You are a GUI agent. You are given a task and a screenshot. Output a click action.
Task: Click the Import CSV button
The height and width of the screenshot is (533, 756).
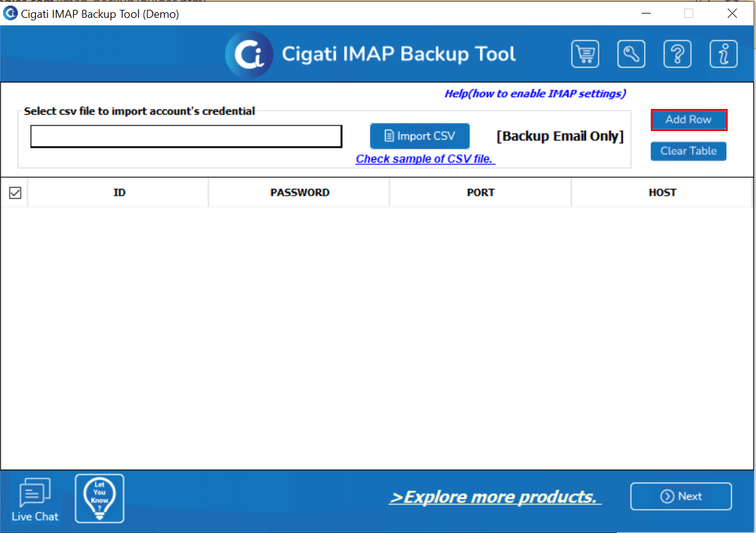(420, 136)
